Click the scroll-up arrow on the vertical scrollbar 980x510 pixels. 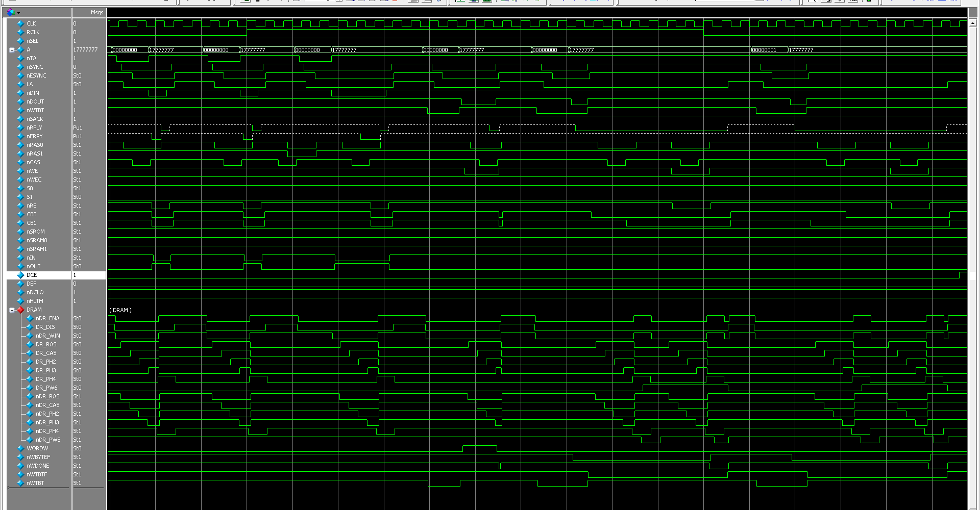[x=973, y=23]
